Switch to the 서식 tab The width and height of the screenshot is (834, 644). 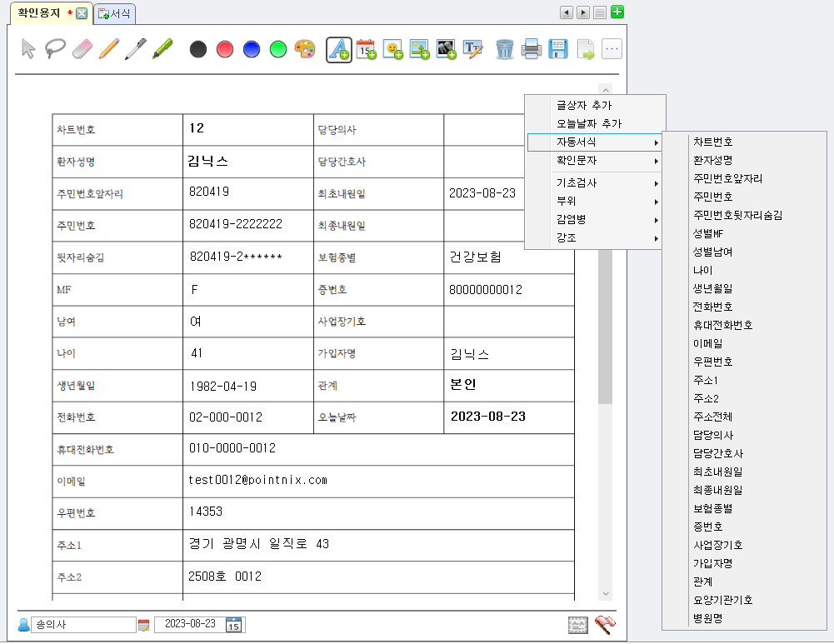pyautogui.click(x=115, y=14)
